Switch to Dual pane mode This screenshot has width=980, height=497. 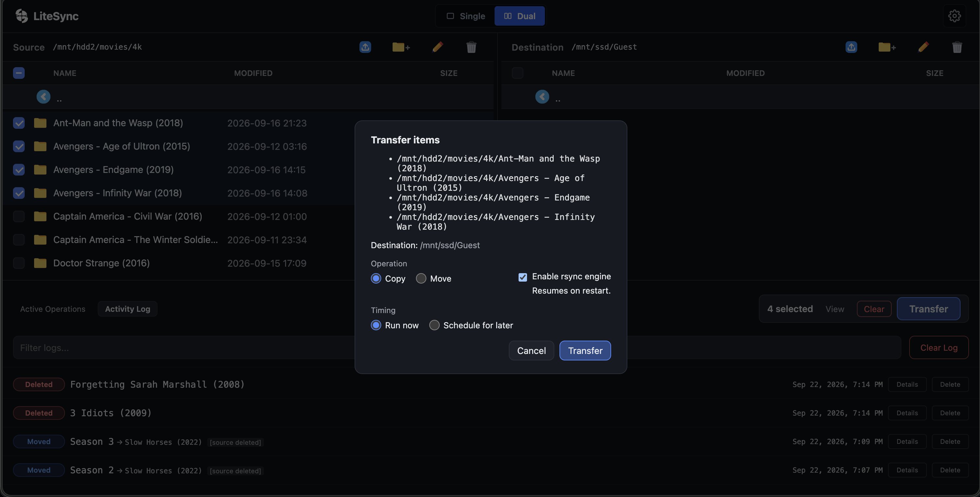pyautogui.click(x=519, y=16)
